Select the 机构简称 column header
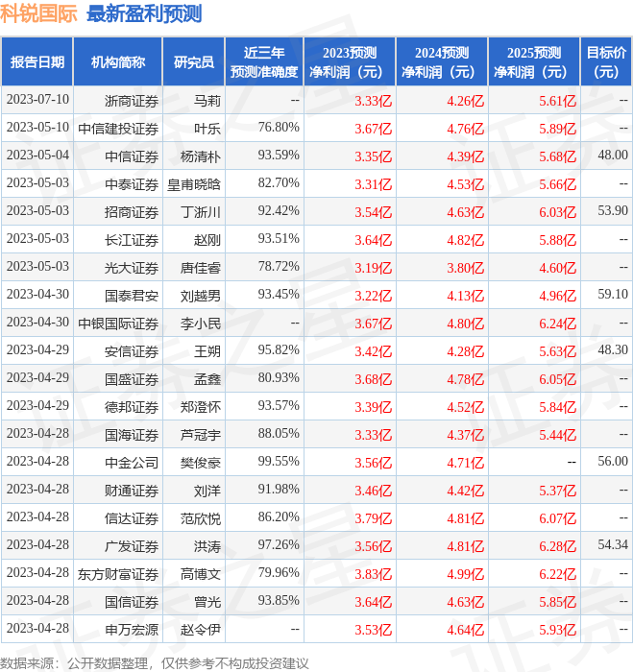633x672 pixels. tap(118, 62)
